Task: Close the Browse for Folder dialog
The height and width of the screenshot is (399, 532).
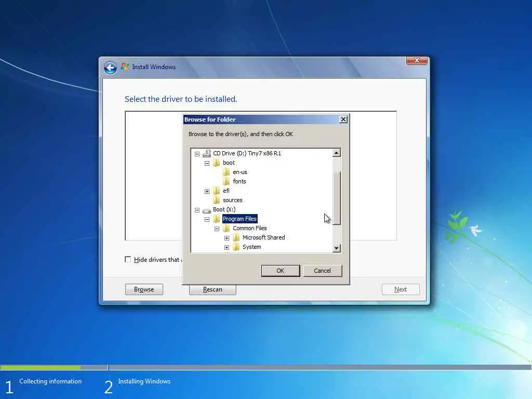Action: [343, 119]
